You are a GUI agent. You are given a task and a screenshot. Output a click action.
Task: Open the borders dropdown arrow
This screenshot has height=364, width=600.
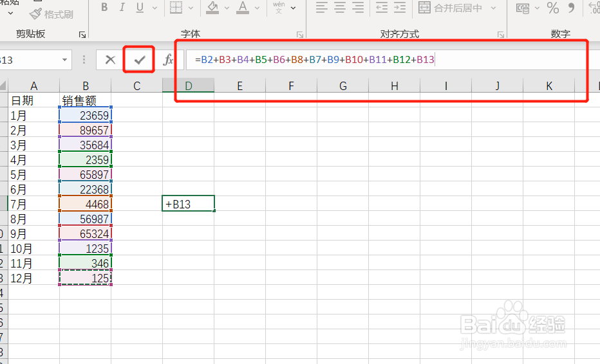click(x=191, y=8)
